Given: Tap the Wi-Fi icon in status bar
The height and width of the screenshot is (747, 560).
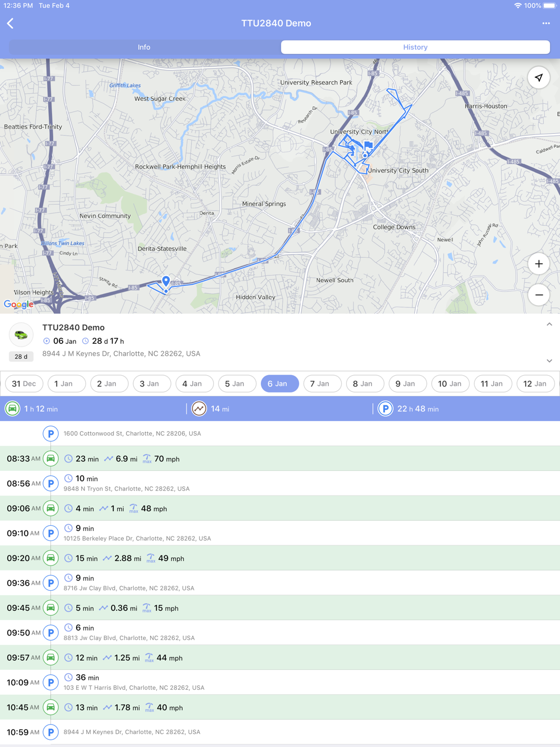Looking at the screenshot, I should pos(517,6).
